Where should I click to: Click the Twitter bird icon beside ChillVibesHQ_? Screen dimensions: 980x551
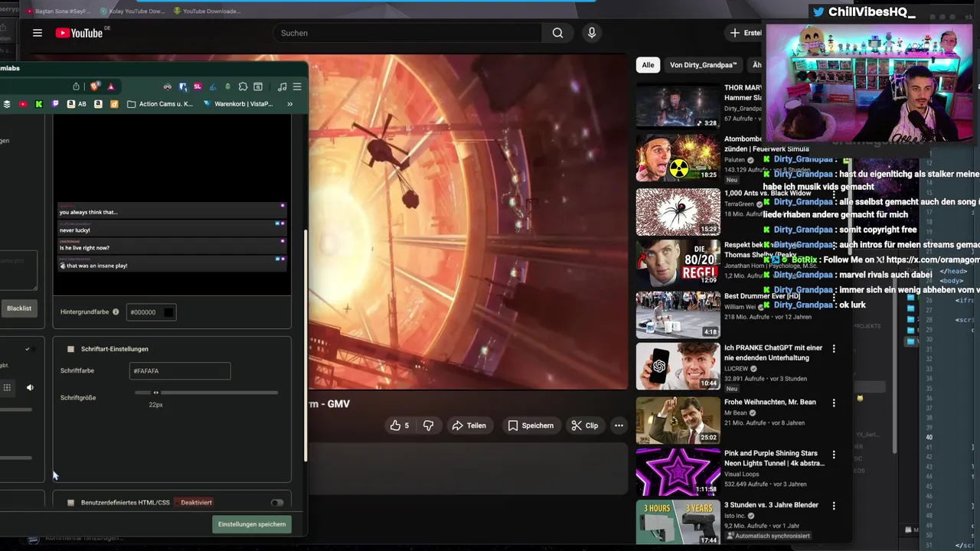pyautogui.click(x=818, y=11)
